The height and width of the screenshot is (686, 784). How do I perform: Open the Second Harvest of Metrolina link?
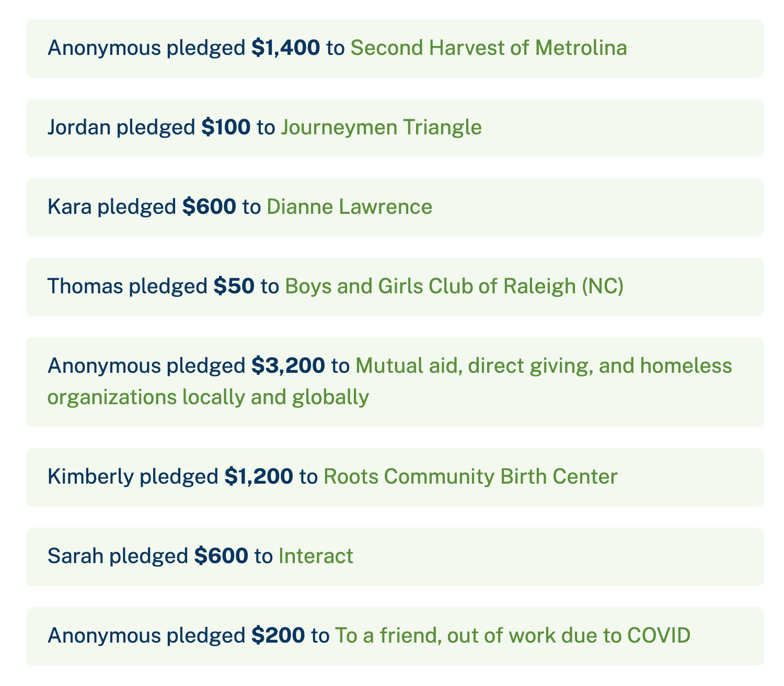click(489, 48)
